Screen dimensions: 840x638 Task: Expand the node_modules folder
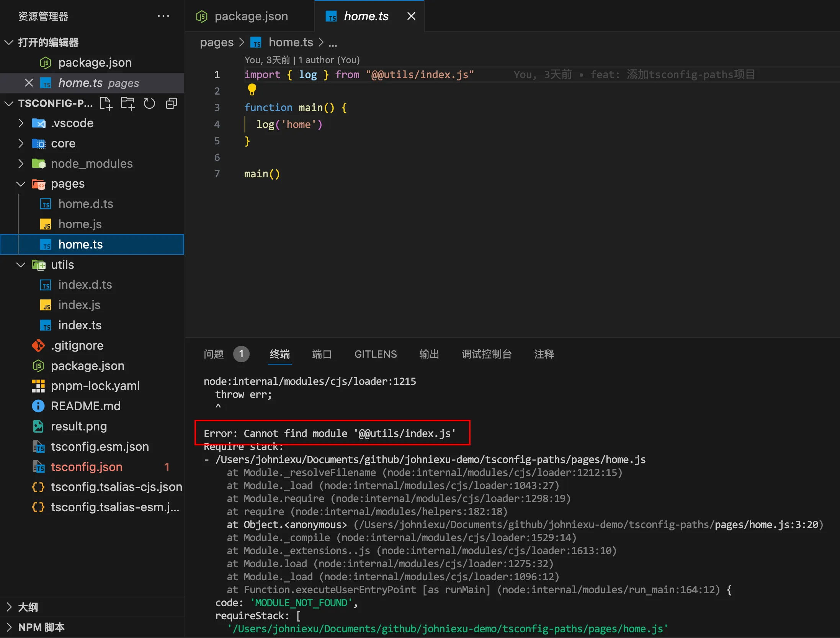pyautogui.click(x=21, y=164)
